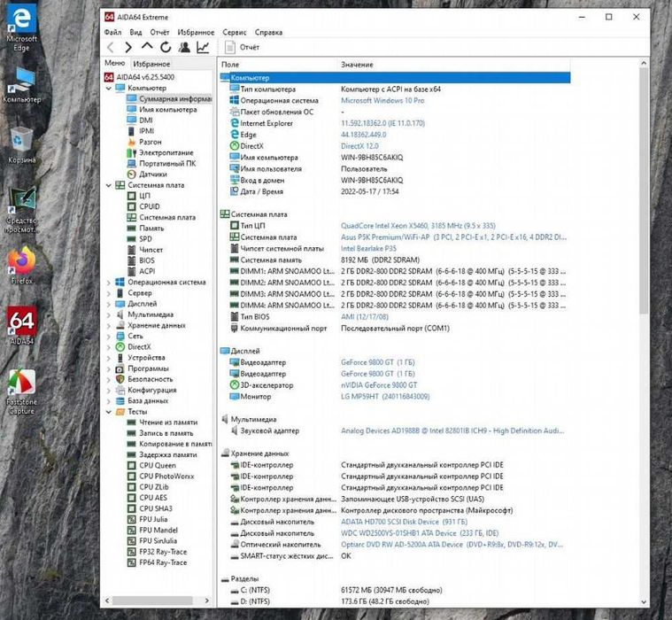Select the FPU Julia benchmark
The height and width of the screenshot is (620, 672).
153,520
